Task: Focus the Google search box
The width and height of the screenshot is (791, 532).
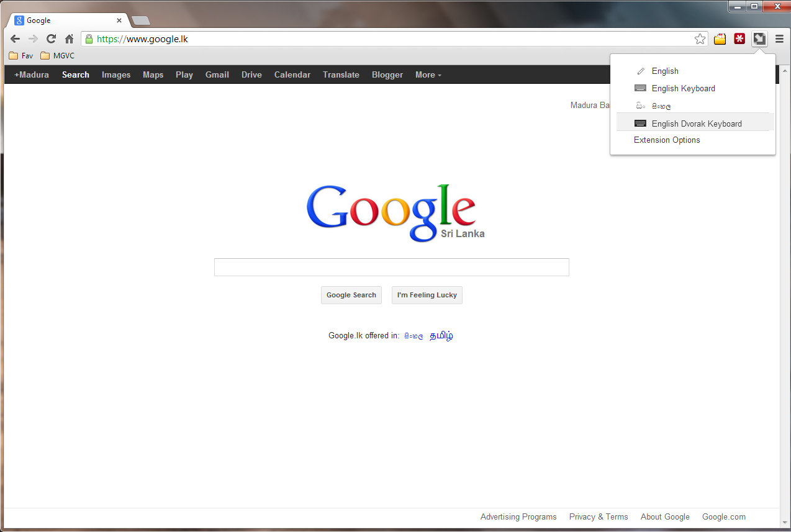Action: click(392, 267)
